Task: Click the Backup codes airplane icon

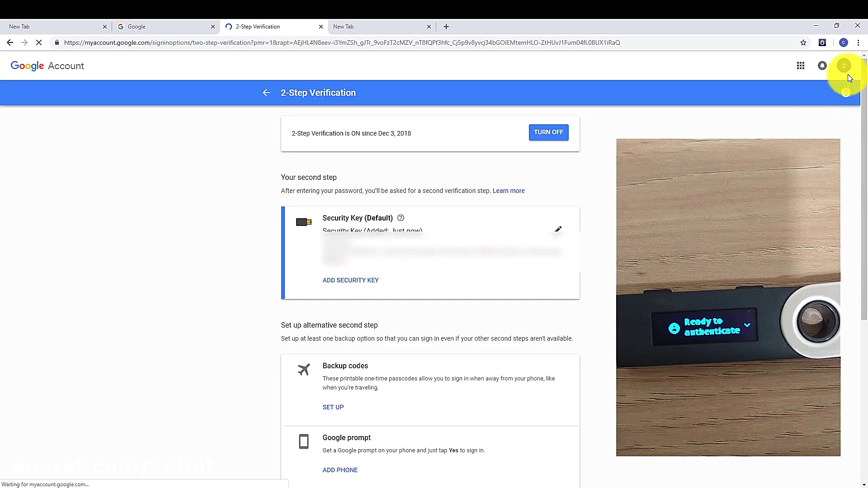Action: tap(304, 370)
